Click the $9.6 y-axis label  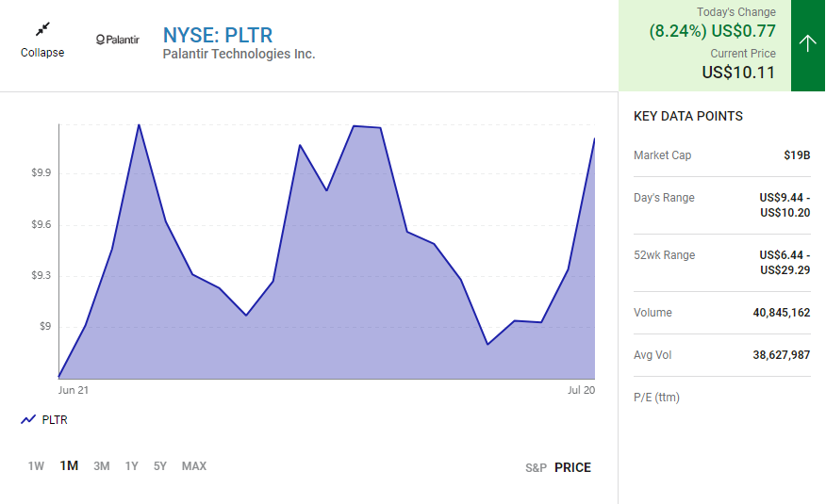[x=41, y=224]
